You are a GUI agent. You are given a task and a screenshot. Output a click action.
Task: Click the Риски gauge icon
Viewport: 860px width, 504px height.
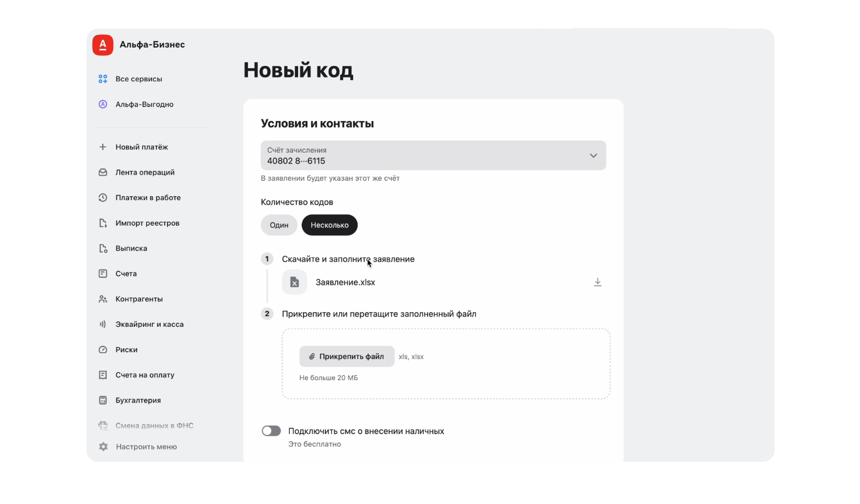tap(103, 350)
